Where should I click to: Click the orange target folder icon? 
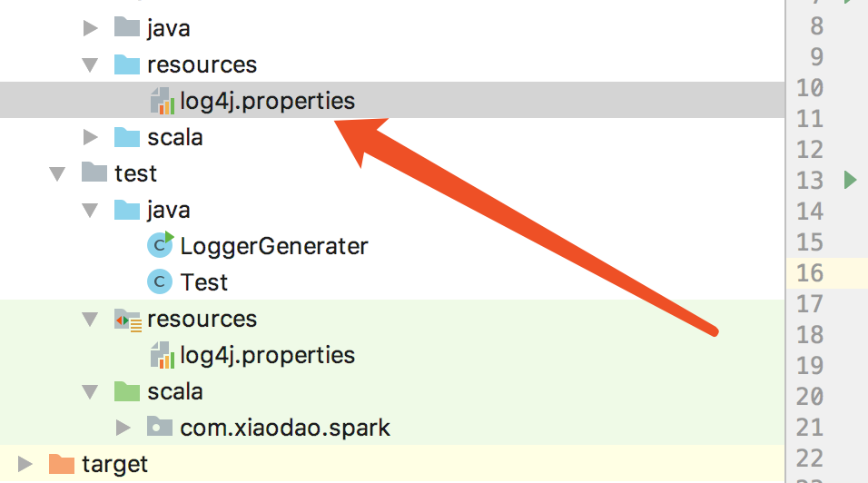(x=61, y=464)
